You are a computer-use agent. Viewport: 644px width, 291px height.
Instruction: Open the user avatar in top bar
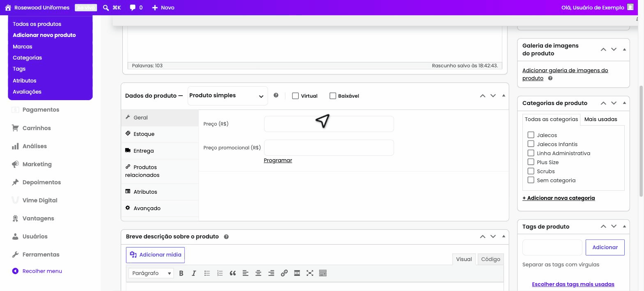pyautogui.click(x=630, y=7)
